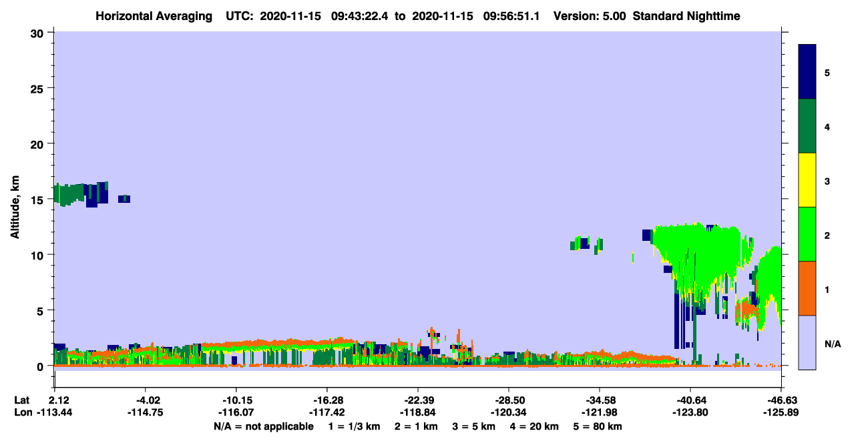Click longitude value -114.75
The image size is (868, 445).
(146, 412)
